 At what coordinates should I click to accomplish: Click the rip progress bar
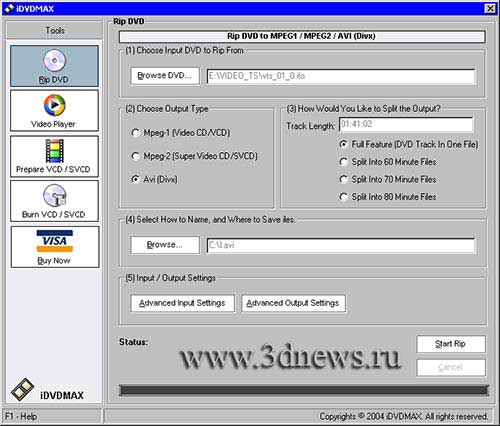(x=304, y=390)
